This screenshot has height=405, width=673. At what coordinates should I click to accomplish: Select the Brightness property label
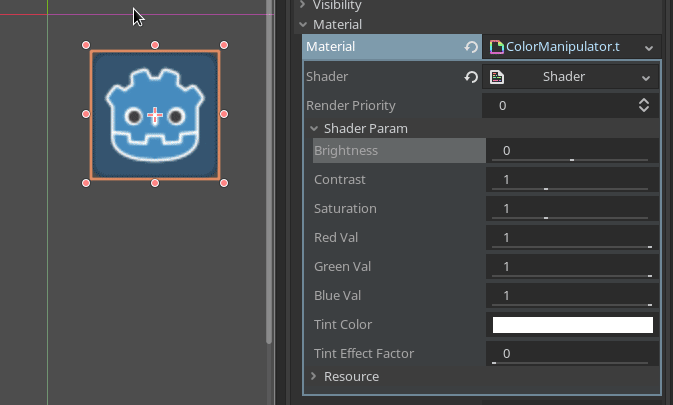coord(346,151)
